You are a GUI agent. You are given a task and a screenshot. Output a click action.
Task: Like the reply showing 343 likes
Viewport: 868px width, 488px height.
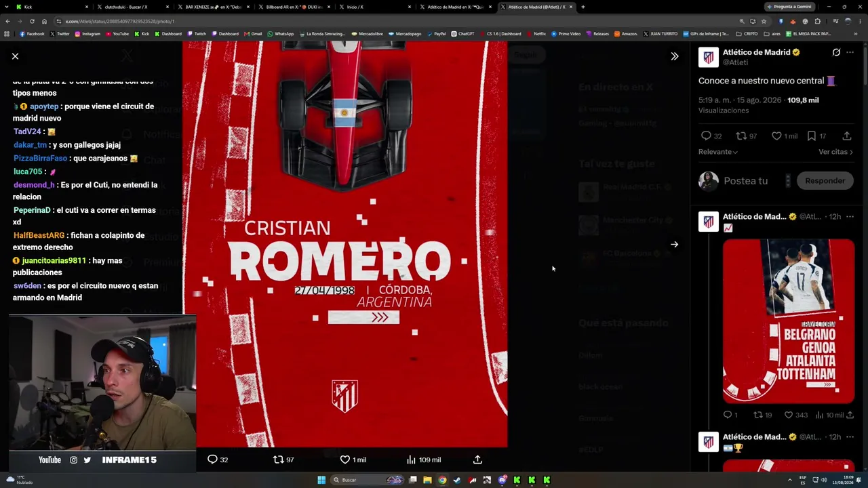[x=796, y=415]
